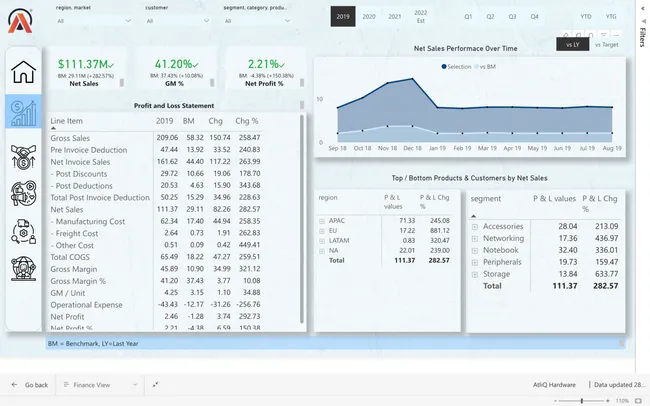
Task: Expand the APAC region row
Action: (x=322, y=219)
